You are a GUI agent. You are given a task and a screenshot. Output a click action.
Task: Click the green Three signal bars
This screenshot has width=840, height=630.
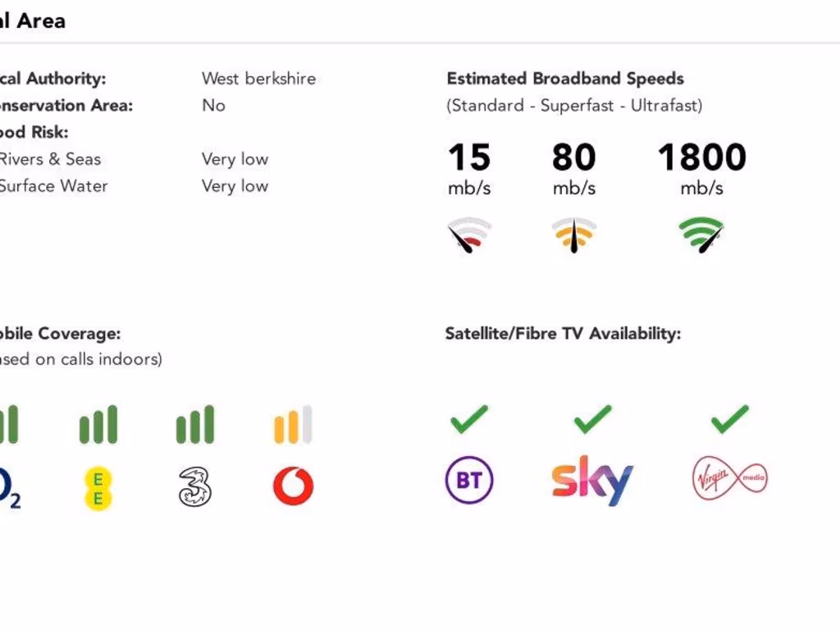coord(195,424)
